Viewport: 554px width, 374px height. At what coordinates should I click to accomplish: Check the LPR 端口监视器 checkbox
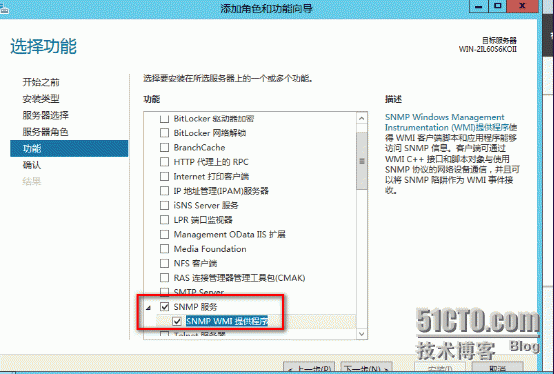164,220
